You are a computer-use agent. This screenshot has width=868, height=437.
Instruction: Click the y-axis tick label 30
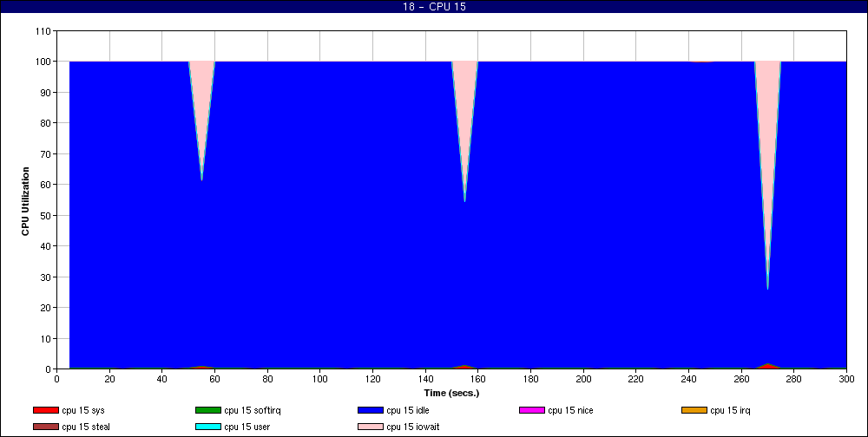[47, 277]
